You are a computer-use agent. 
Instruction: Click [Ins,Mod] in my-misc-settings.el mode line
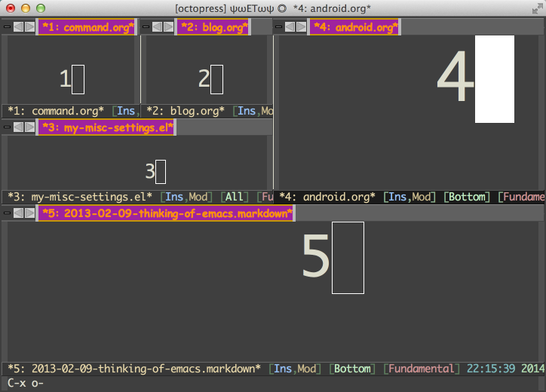186,197
